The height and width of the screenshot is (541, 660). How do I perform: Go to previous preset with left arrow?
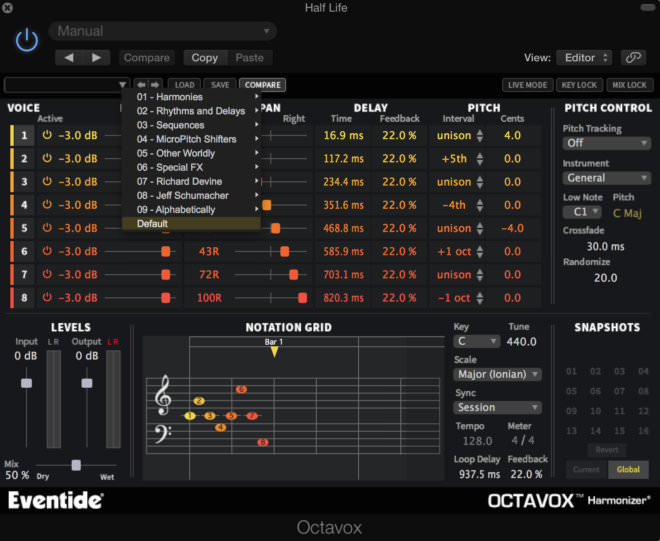(x=69, y=58)
